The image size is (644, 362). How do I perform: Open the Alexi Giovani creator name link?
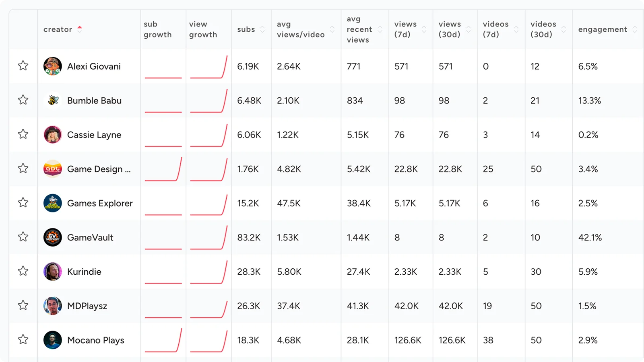pos(94,66)
